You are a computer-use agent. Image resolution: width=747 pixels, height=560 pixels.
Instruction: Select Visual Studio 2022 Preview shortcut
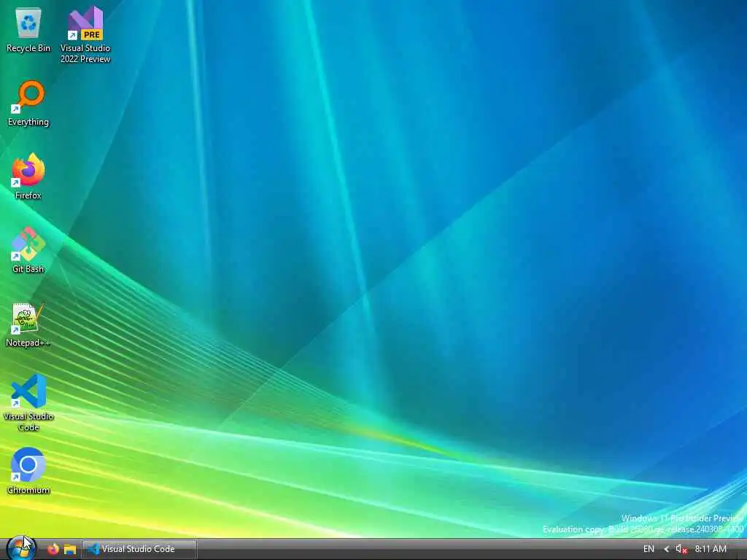85,35
